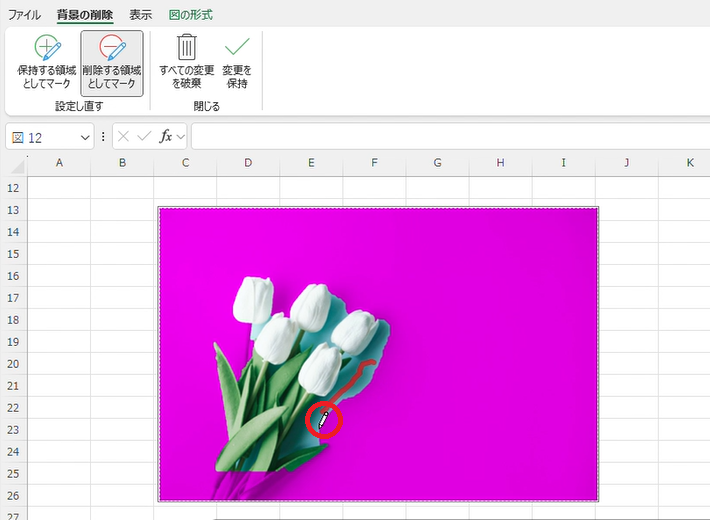Select column G header
710x520 pixels.
437,163
